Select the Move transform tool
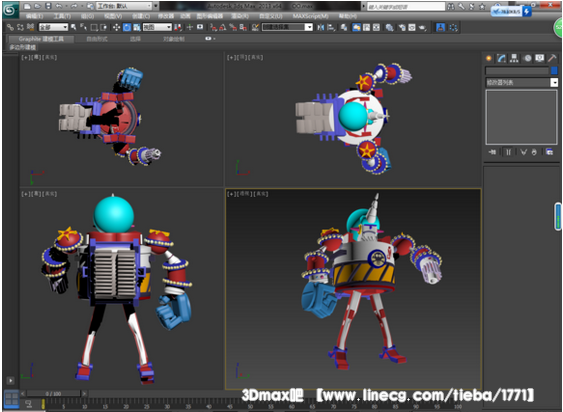The width and height of the screenshot is (563, 412). pos(116,27)
